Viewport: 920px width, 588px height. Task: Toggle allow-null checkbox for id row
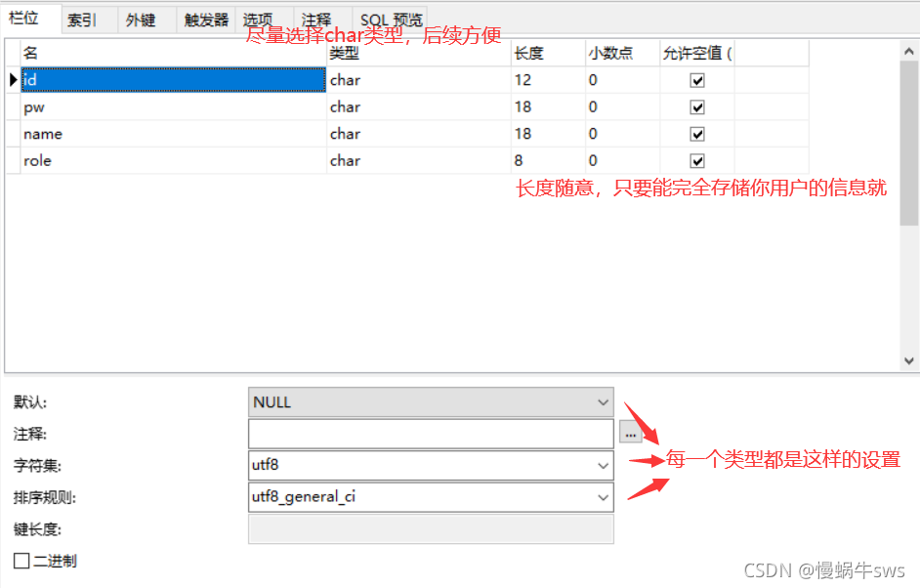coord(697,80)
